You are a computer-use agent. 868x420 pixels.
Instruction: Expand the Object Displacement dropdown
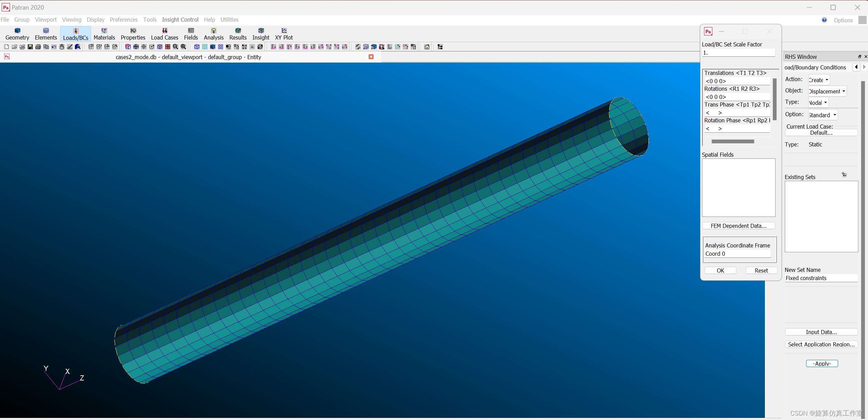coord(827,91)
